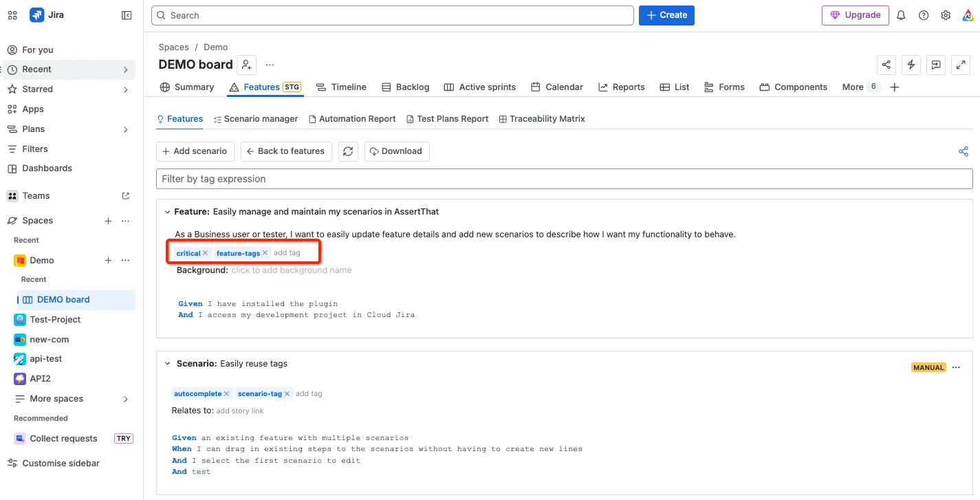The width and height of the screenshot is (980, 500).
Task: Open Jira settings gear
Action: [946, 15]
